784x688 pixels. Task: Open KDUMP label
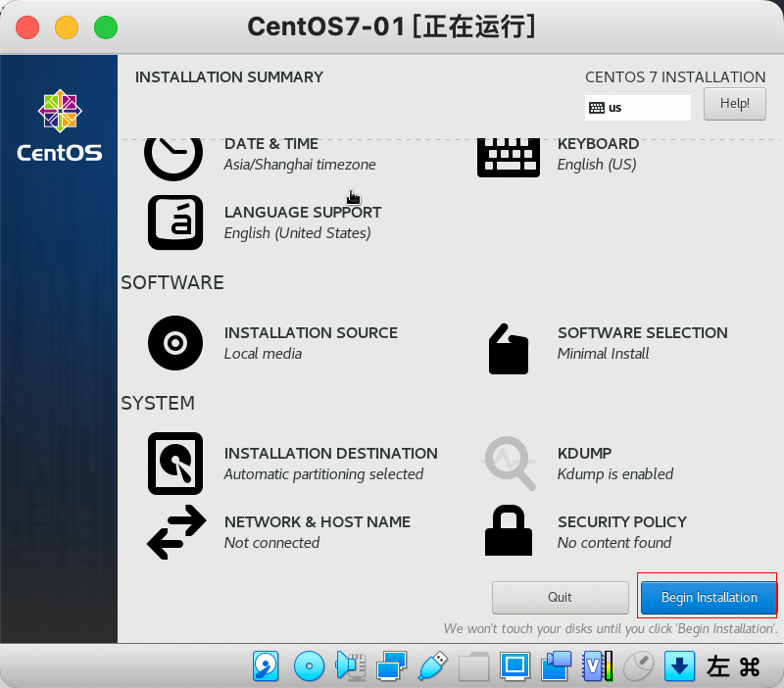[584, 453]
